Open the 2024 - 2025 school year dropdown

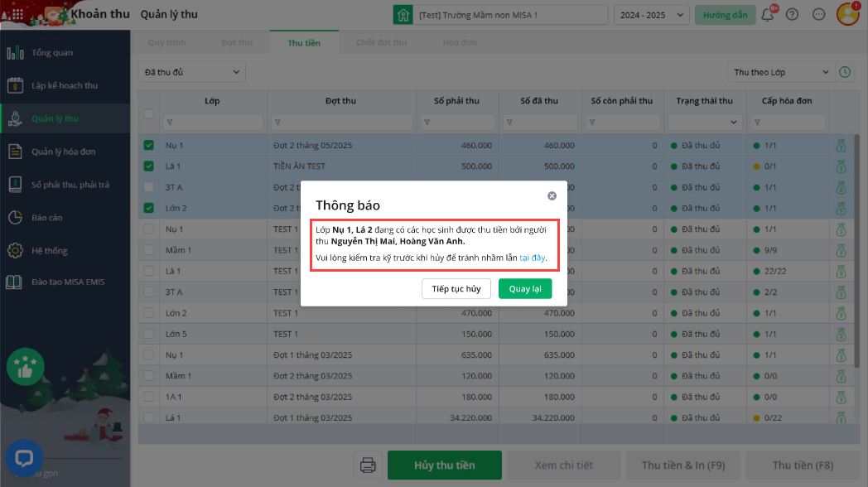pos(652,15)
